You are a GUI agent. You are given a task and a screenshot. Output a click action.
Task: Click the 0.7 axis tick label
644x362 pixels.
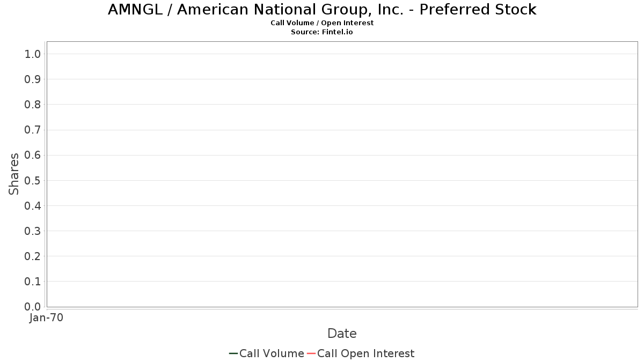pos(33,130)
